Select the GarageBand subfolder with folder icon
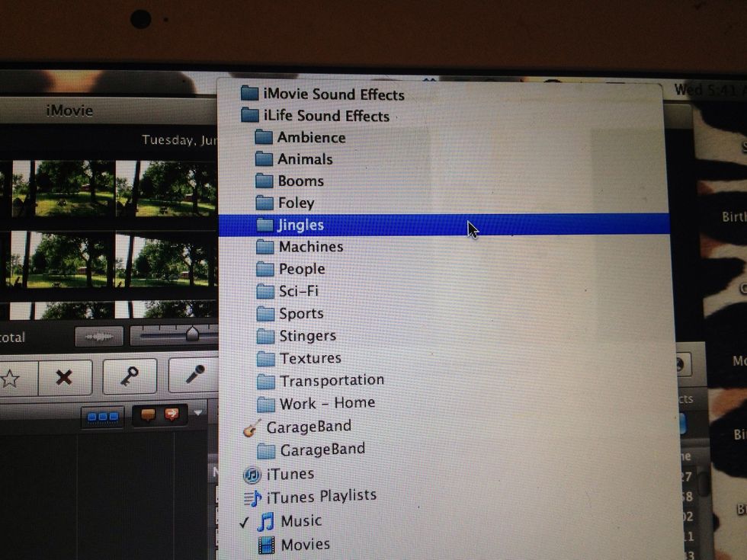Viewport: 747px width, 560px height. [322, 450]
